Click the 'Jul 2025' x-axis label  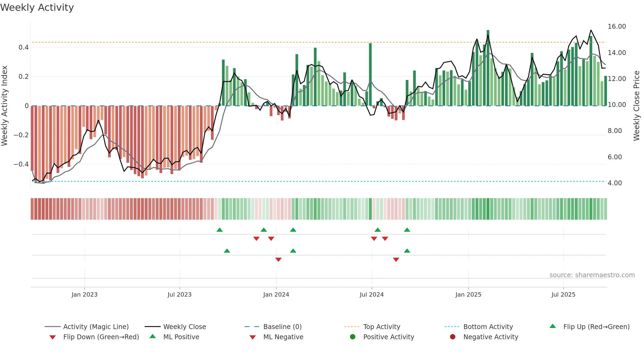tap(563, 295)
